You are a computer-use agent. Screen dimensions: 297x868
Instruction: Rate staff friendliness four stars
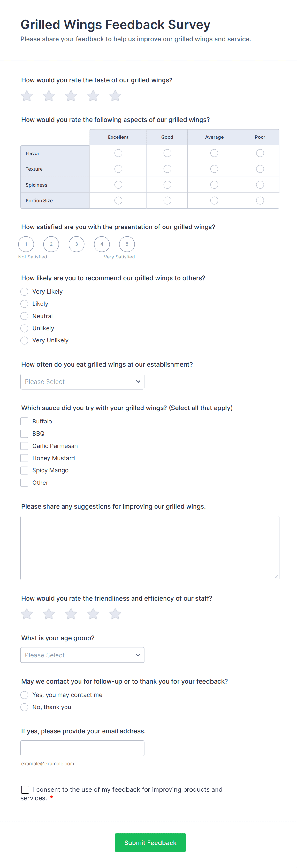(93, 614)
